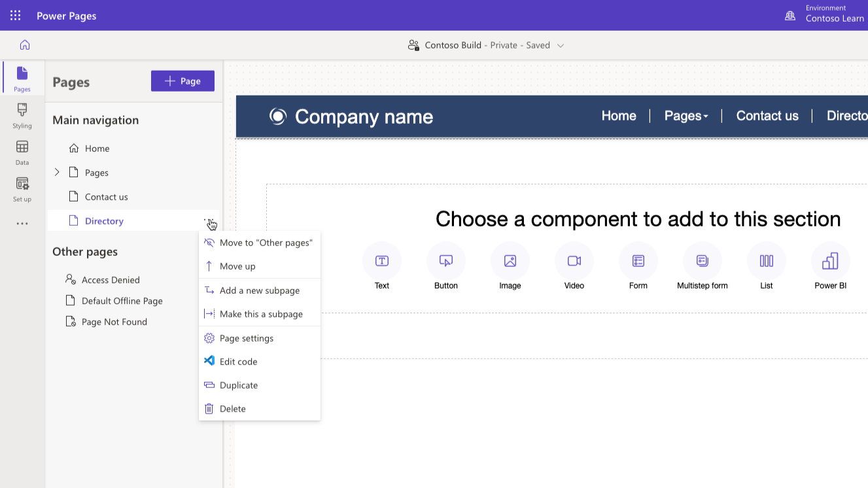This screenshot has height=488, width=868.
Task: Open the Contoso Build site dropdown chevron
Action: (561, 46)
